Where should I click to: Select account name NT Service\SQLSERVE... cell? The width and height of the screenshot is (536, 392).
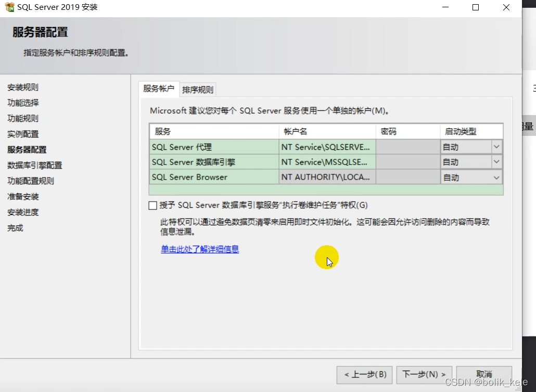(327, 147)
